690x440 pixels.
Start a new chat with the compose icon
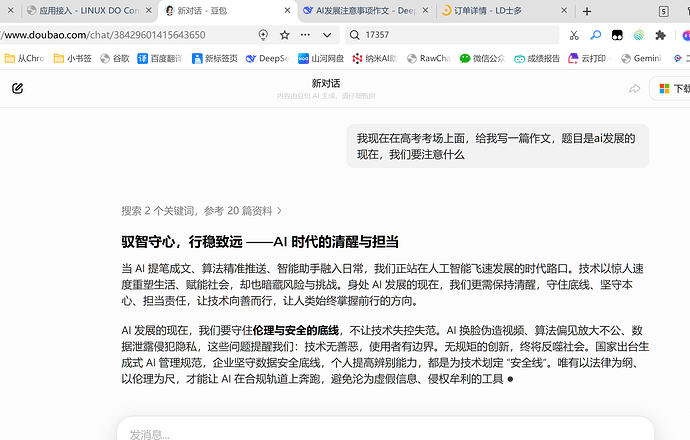[18, 88]
